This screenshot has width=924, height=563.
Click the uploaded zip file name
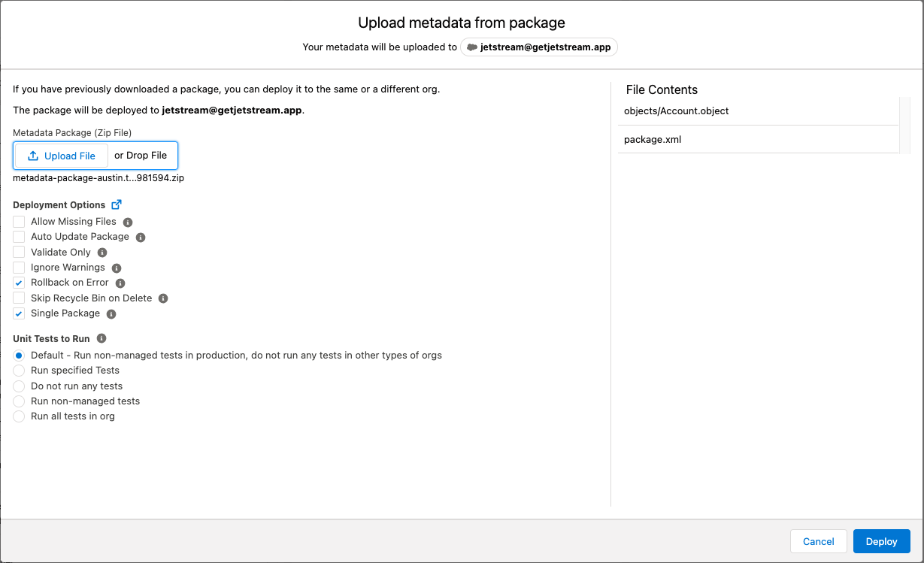[98, 178]
